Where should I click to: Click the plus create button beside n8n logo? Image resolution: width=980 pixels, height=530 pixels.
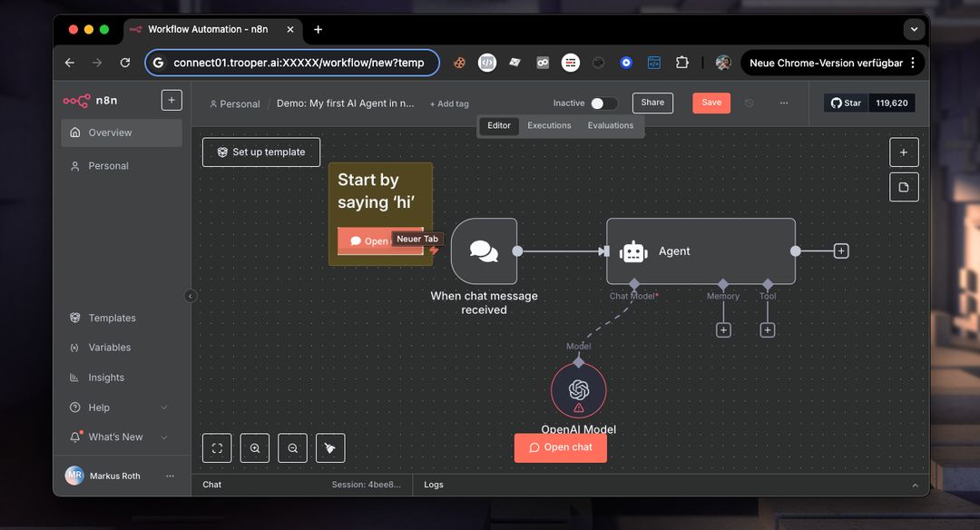(x=171, y=100)
